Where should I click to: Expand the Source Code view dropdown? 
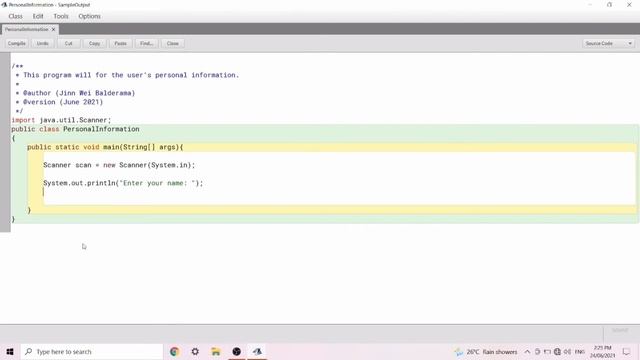608,43
